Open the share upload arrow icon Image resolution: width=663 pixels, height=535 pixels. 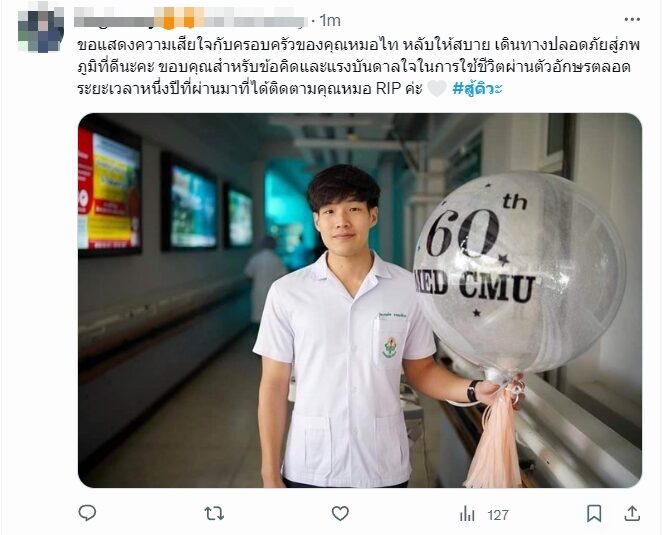coord(632,513)
